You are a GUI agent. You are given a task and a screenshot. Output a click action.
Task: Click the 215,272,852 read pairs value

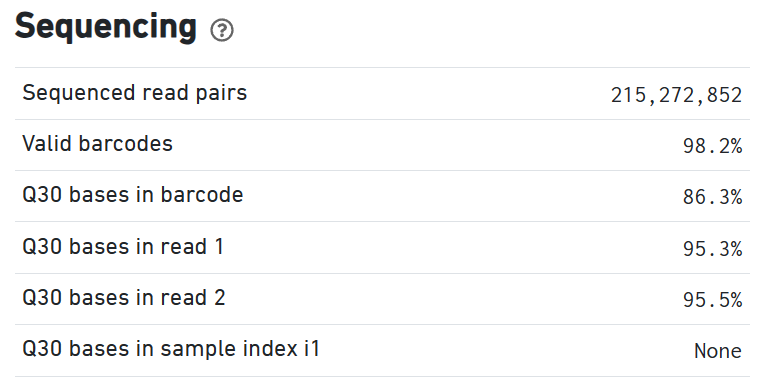coord(676,95)
